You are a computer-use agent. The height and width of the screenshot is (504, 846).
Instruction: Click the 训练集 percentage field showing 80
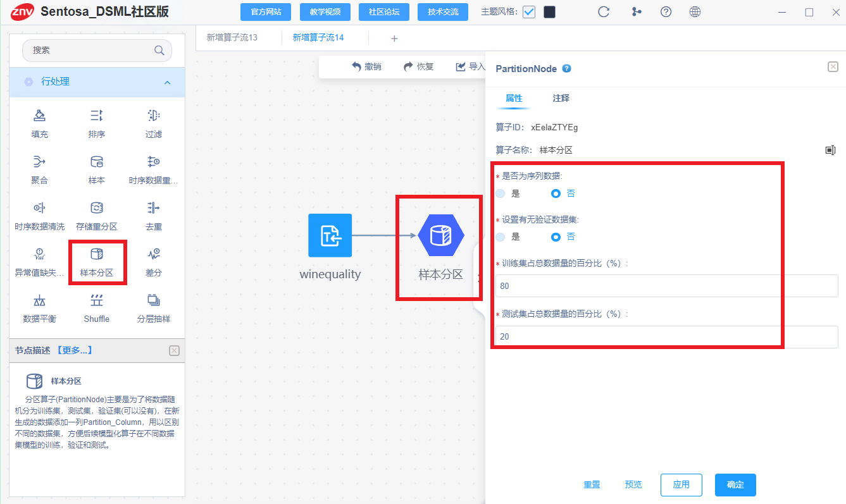(667, 286)
